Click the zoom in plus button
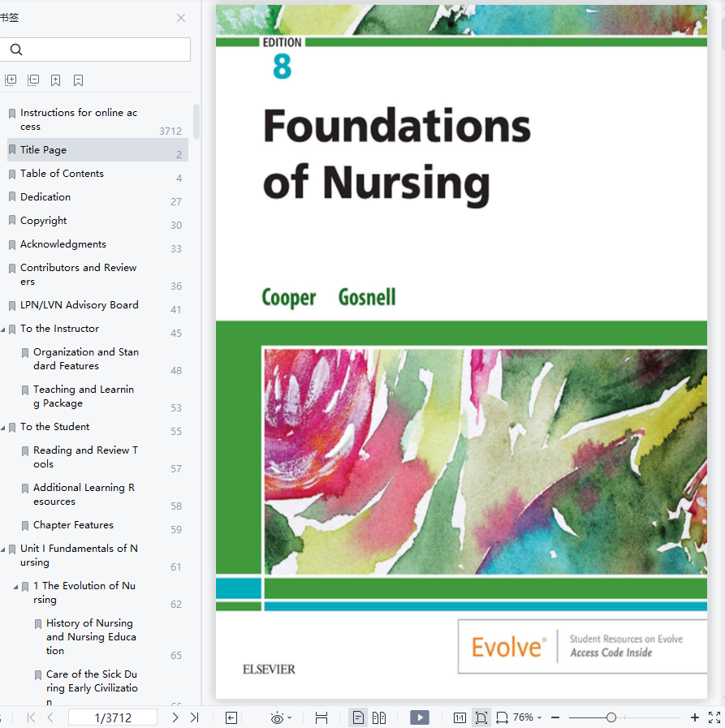725x728 pixels. [695, 717]
